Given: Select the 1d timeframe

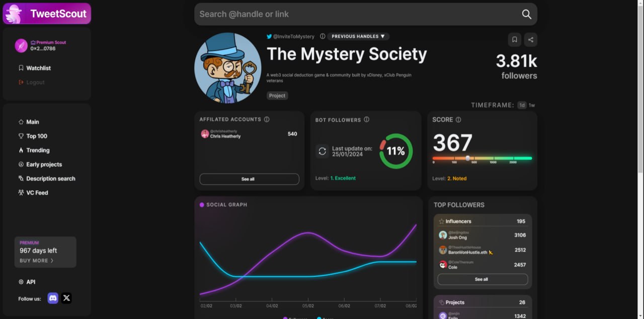Looking at the screenshot, I should pyautogui.click(x=522, y=105).
